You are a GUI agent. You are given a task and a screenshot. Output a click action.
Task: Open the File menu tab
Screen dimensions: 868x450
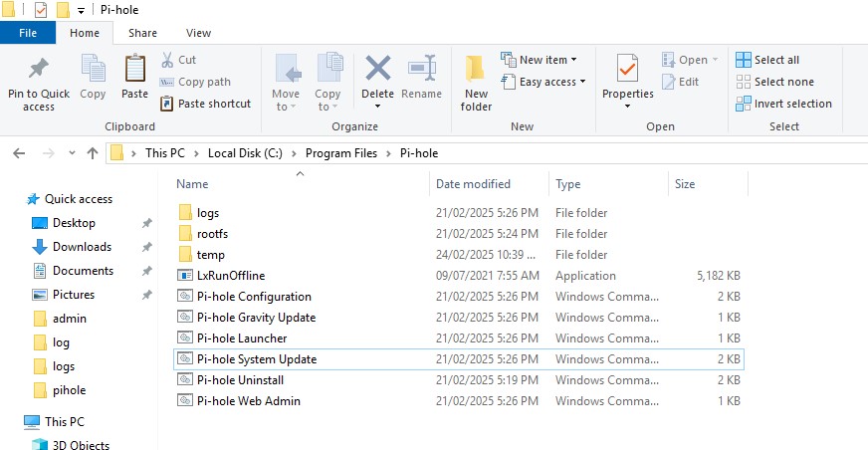[28, 33]
